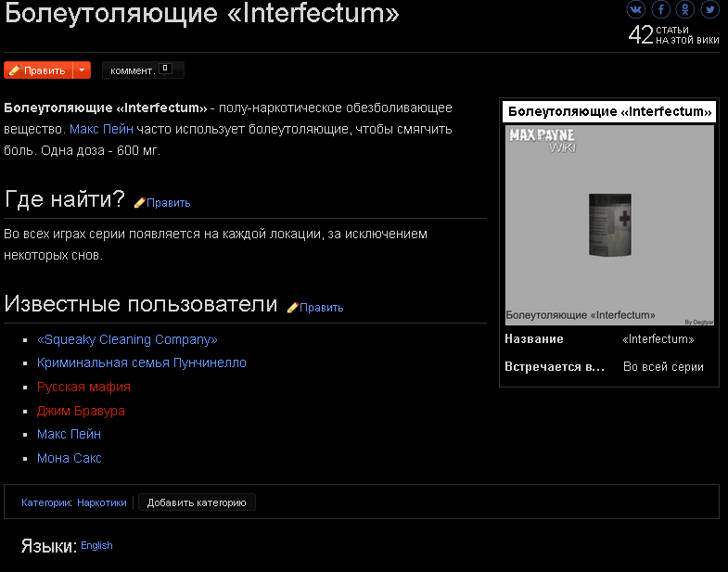Open the Наркотики category link
Image resolution: width=728 pixels, height=572 pixels.
click(102, 502)
